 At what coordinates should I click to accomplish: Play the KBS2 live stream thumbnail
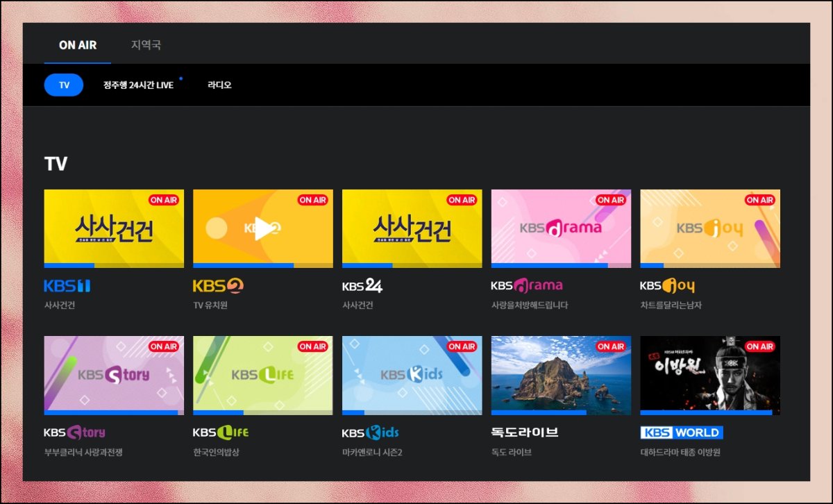(x=263, y=228)
